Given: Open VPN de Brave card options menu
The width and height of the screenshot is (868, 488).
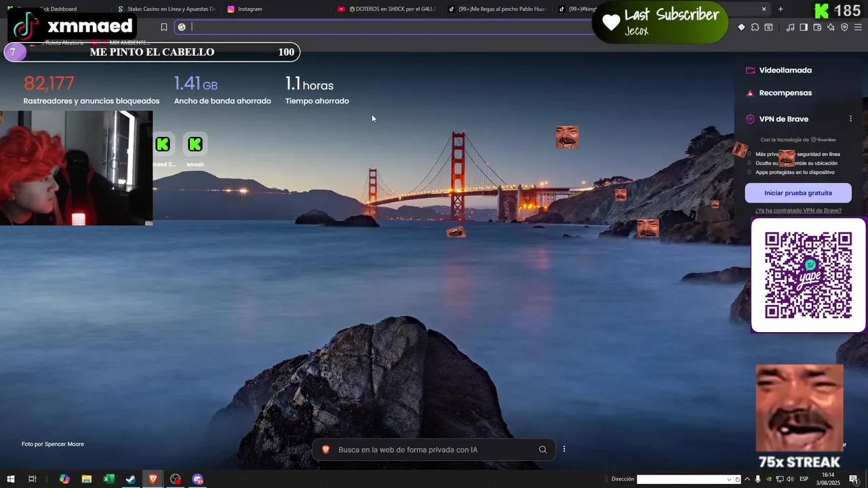Looking at the screenshot, I should tap(850, 119).
